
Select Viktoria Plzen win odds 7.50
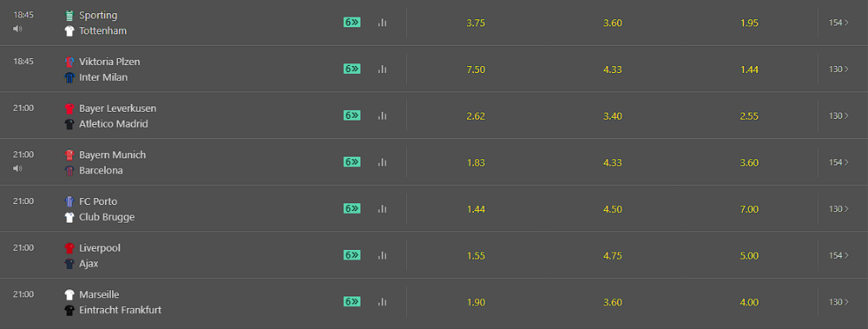pyautogui.click(x=476, y=69)
